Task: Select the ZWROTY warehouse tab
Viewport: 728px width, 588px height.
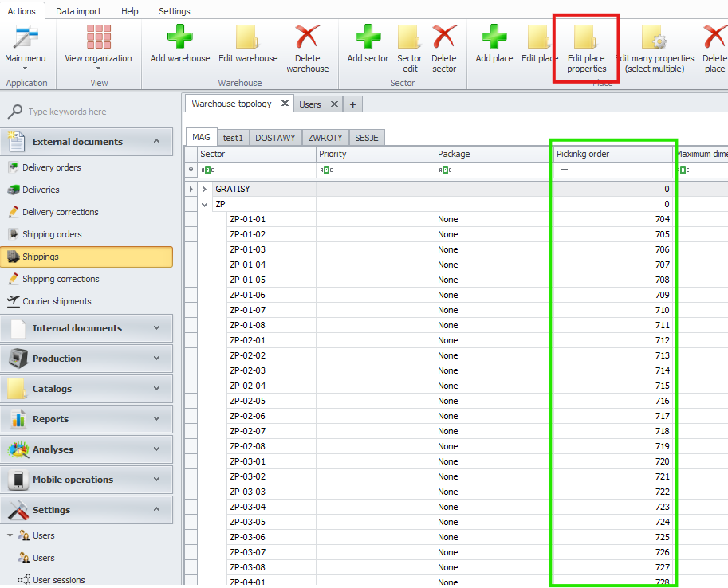Action: point(325,138)
